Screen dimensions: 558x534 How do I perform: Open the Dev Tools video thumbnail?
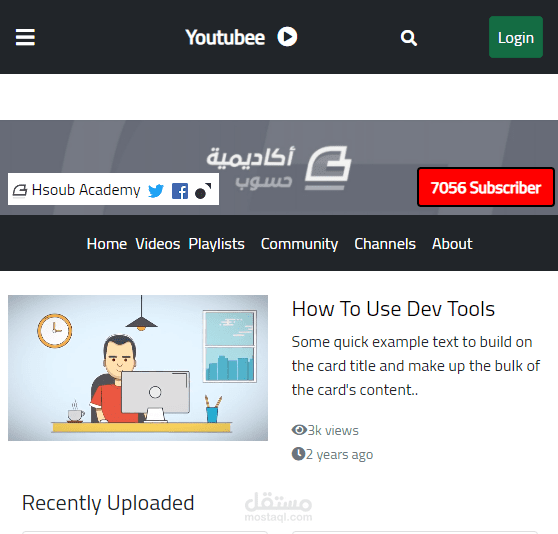coord(138,368)
